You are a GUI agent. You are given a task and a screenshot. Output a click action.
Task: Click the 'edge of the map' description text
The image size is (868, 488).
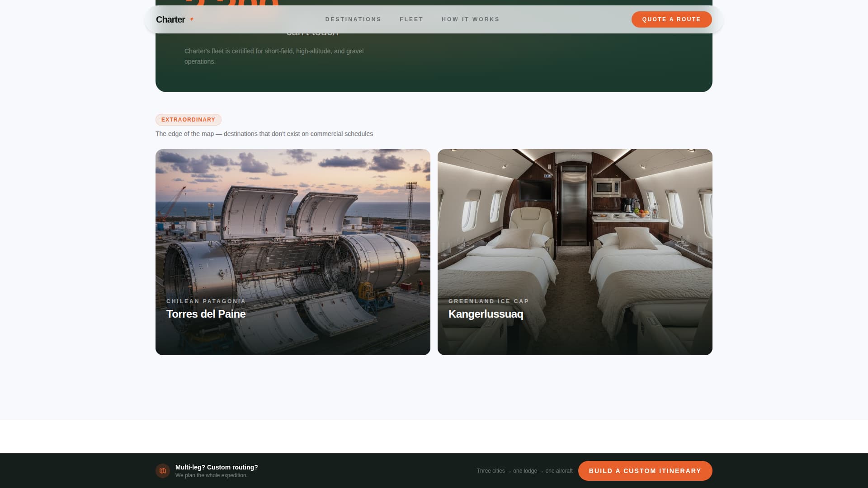point(264,134)
